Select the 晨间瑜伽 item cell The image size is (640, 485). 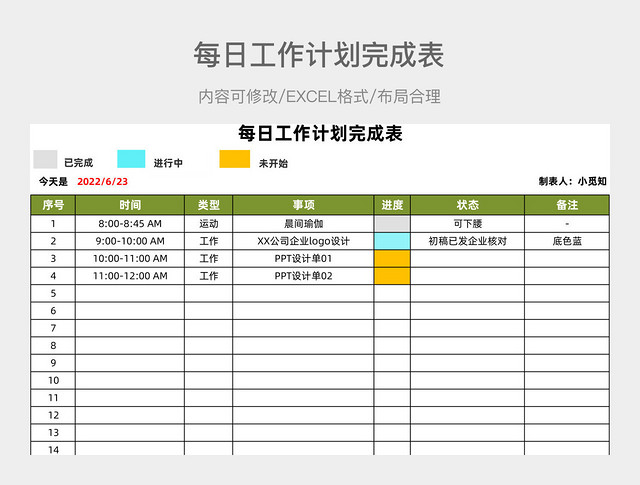pyautogui.click(x=303, y=224)
